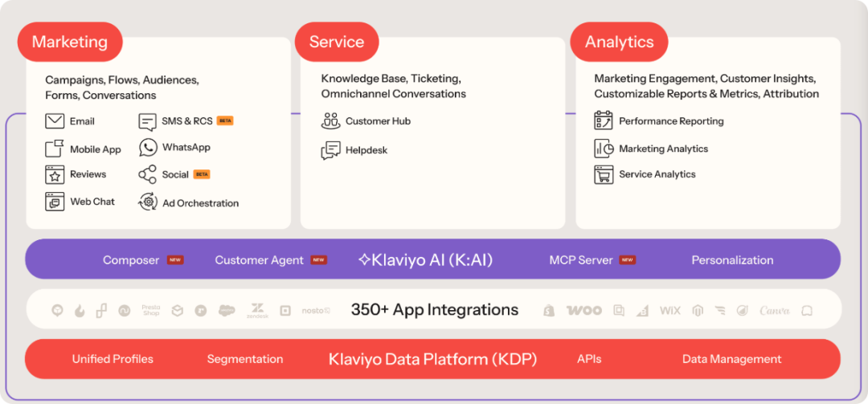Select the Customer Hub people icon
The width and height of the screenshot is (868, 404).
click(330, 120)
